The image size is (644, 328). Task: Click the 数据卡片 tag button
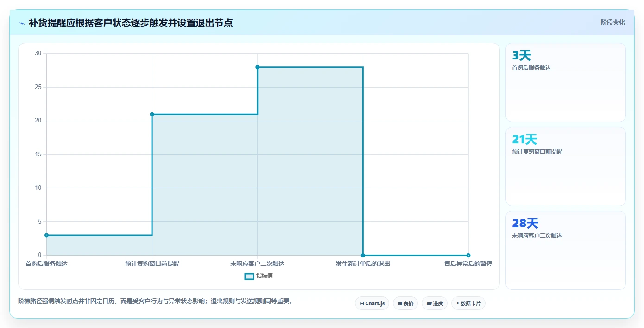(468, 303)
